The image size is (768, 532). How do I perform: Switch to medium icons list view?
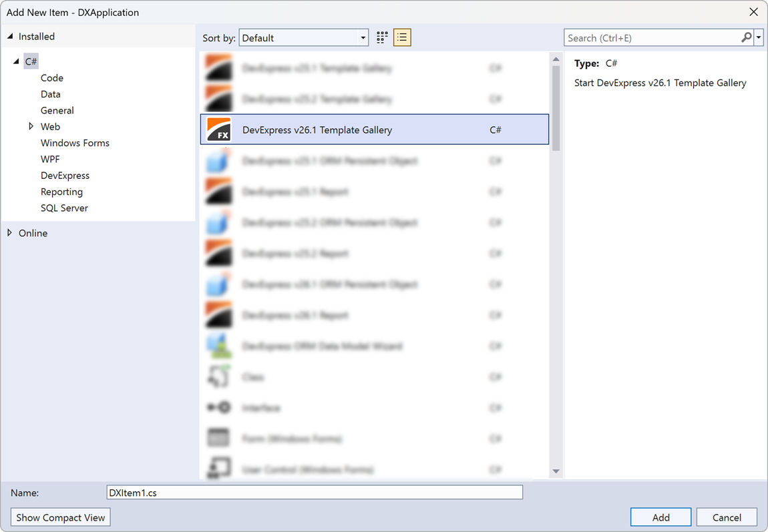402,37
